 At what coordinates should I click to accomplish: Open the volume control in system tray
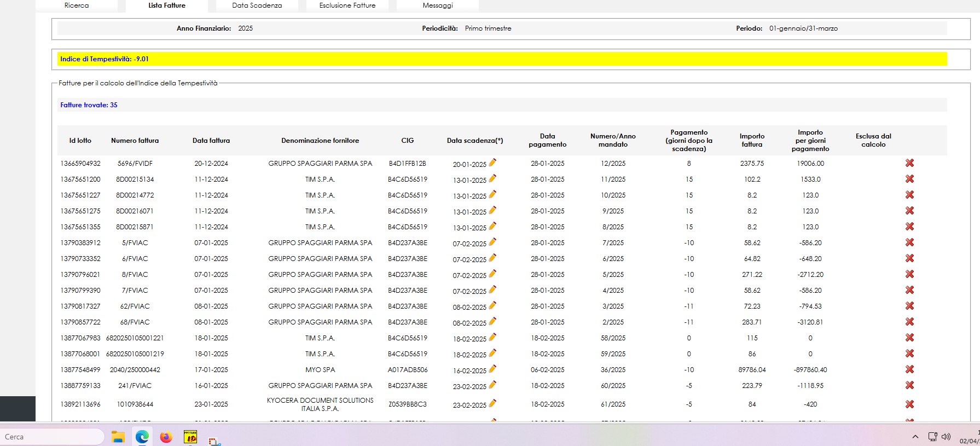(x=946, y=437)
